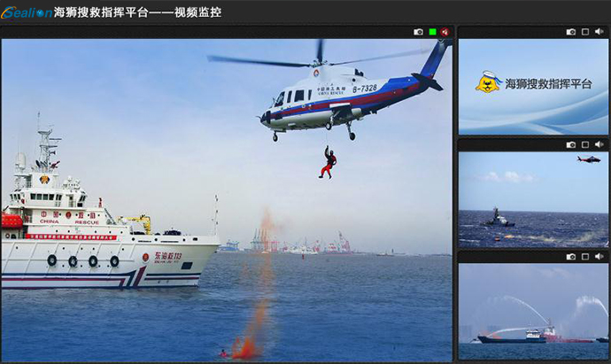Toggle sound on the fireboat water cannon feed
611x364 pixels.
tap(599, 257)
